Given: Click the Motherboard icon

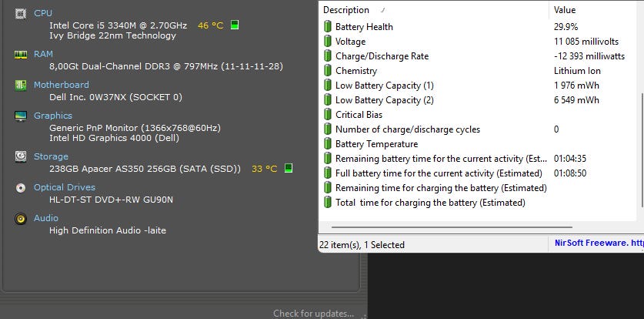Looking at the screenshot, I should pos(21,85).
